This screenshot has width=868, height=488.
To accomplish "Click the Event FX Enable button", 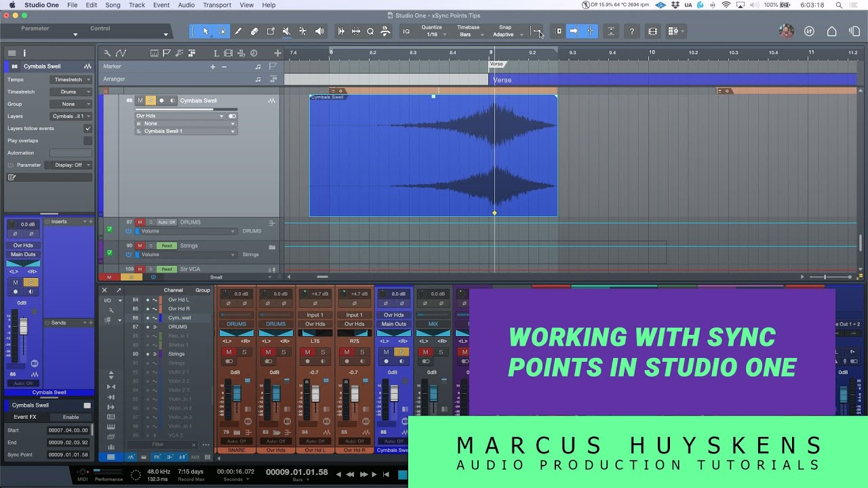I will 71,418.
